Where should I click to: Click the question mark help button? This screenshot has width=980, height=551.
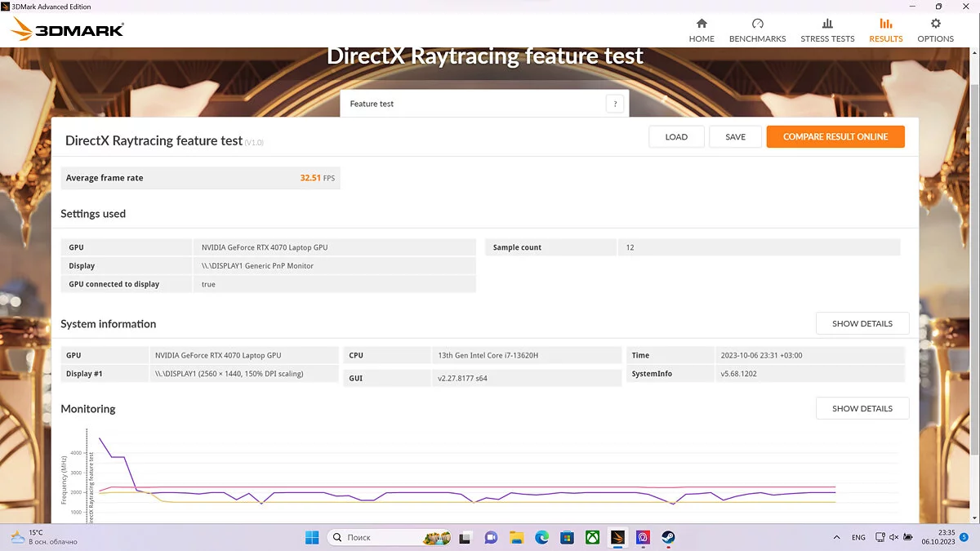pyautogui.click(x=615, y=104)
